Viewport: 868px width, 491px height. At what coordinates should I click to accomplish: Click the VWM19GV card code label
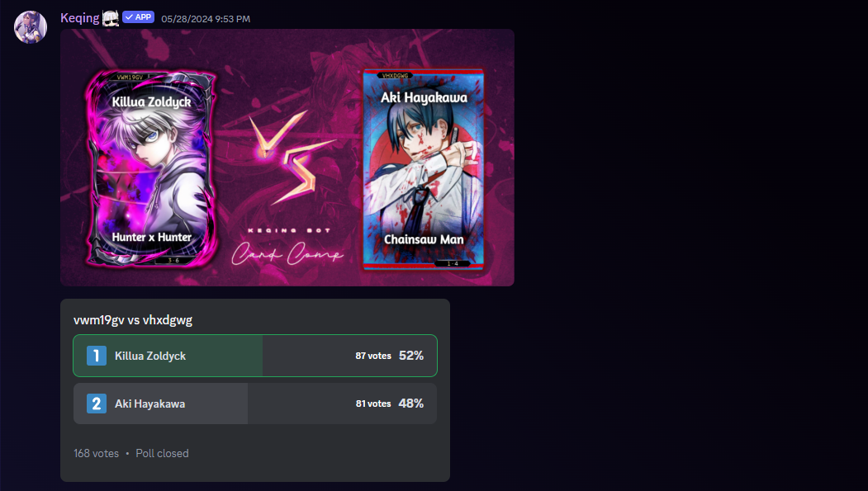click(130, 78)
